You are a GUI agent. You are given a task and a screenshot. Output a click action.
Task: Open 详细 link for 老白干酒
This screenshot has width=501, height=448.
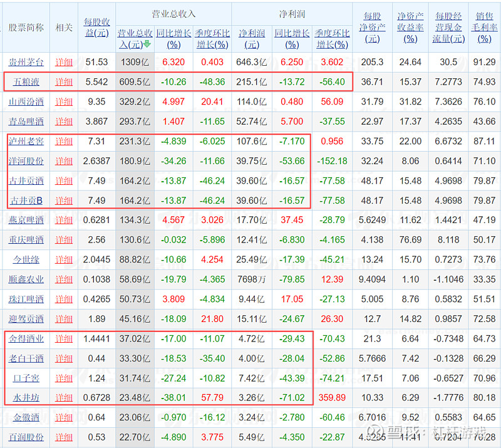click(64, 358)
